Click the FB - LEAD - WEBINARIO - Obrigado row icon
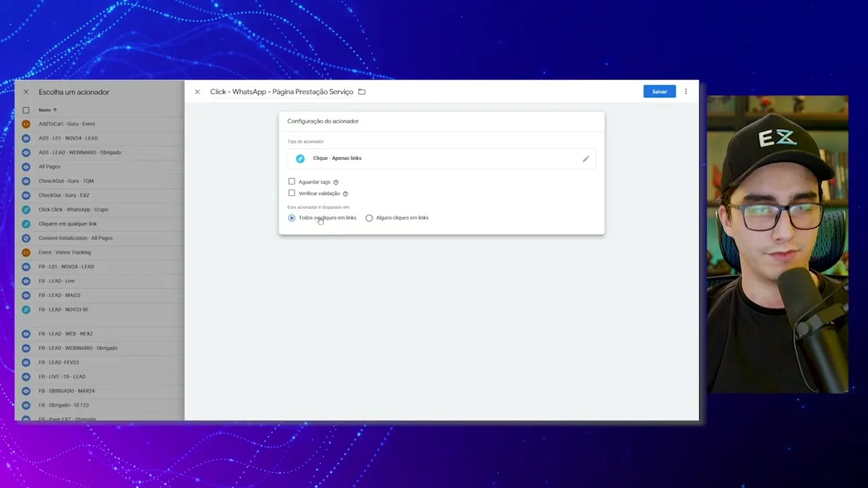Screen dimensions: 868x488 point(26,348)
